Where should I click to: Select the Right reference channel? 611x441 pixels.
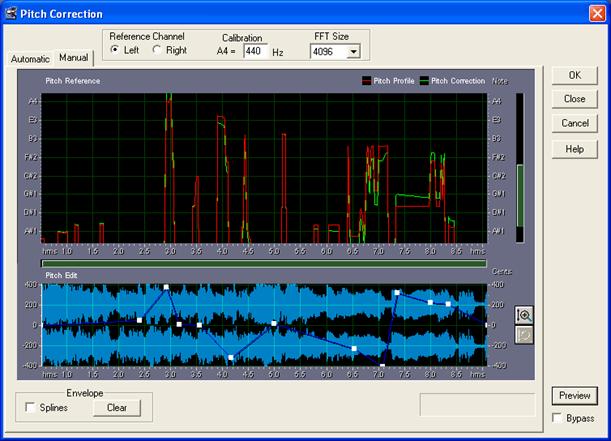tap(156, 50)
